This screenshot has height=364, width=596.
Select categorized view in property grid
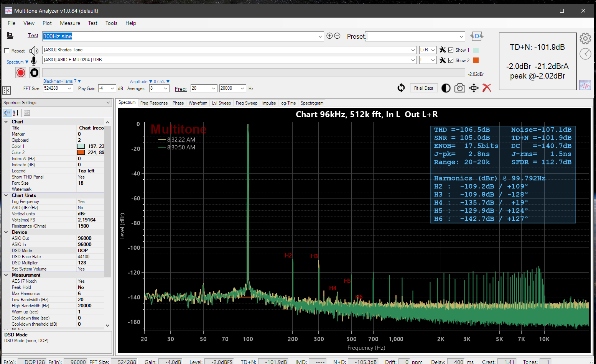point(7,113)
